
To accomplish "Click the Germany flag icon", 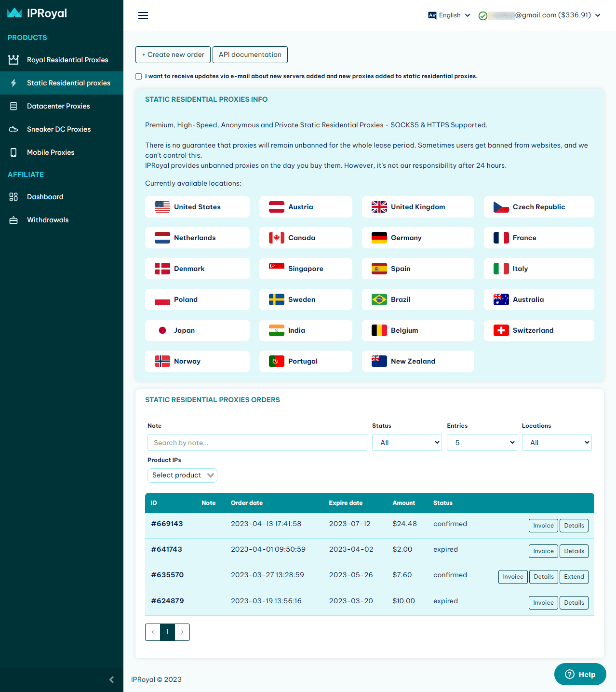I will 379,238.
